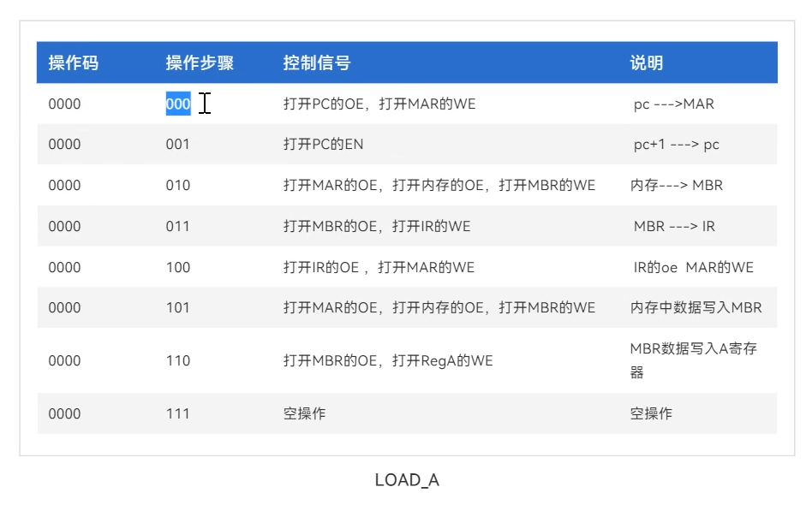Click the pc+1 ---> pc description
The image size is (812, 505).
[x=676, y=145]
